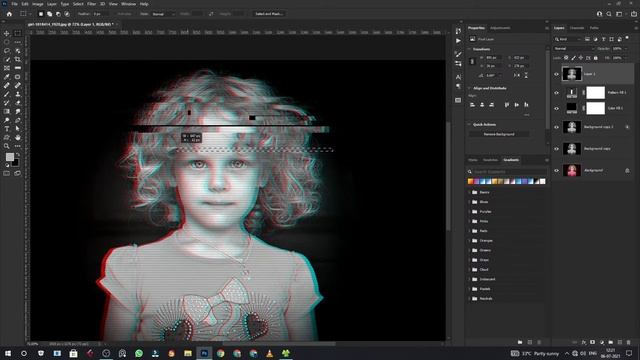Swap foreground and background colors
The height and width of the screenshot is (360, 640).
[x=18, y=155]
